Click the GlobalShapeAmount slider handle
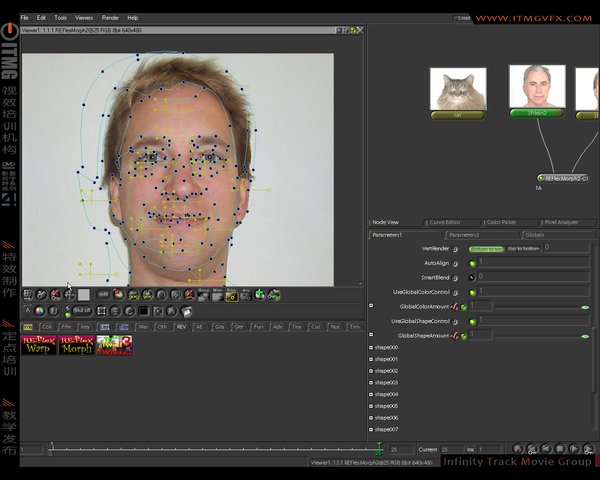The image size is (600, 480). pos(584,336)
